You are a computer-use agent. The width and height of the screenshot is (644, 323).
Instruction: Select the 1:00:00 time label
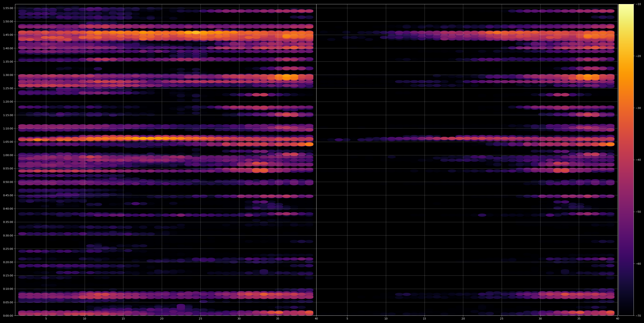point(8,155)
